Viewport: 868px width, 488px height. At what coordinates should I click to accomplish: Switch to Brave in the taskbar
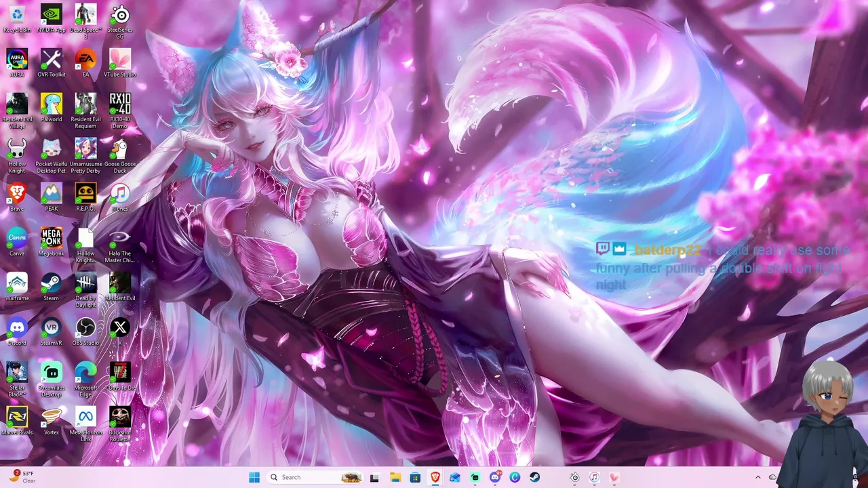435,477
